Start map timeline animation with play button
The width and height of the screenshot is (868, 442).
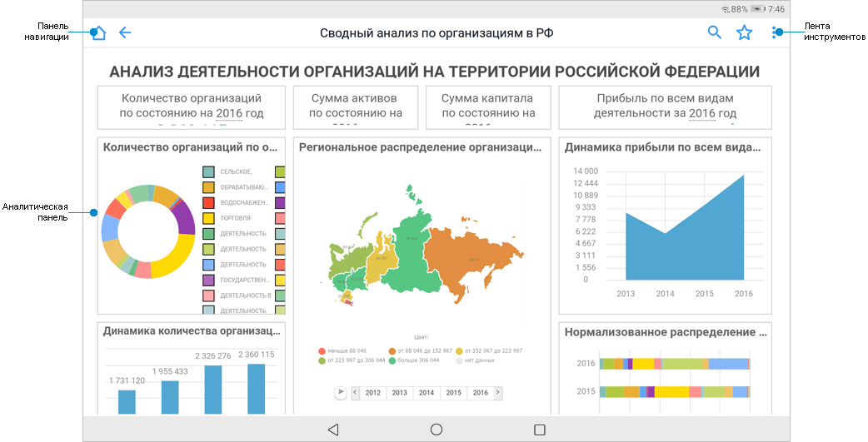click(341, 392)
